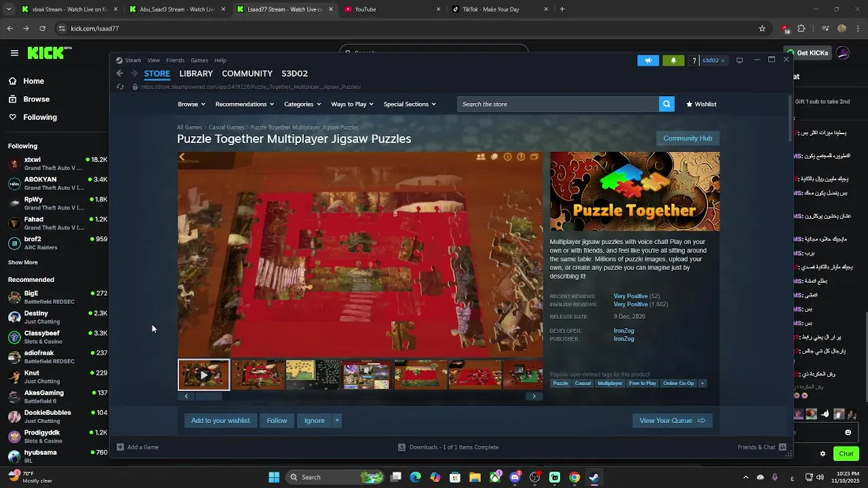Expand the Browse store dropdown

pos(191,104)
